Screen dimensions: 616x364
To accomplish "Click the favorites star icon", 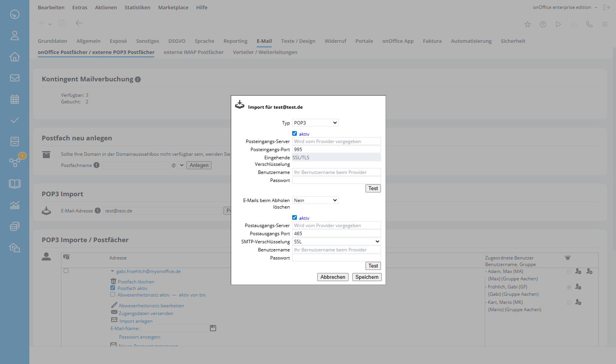I will pyautogui.click(x=528, y=24).
